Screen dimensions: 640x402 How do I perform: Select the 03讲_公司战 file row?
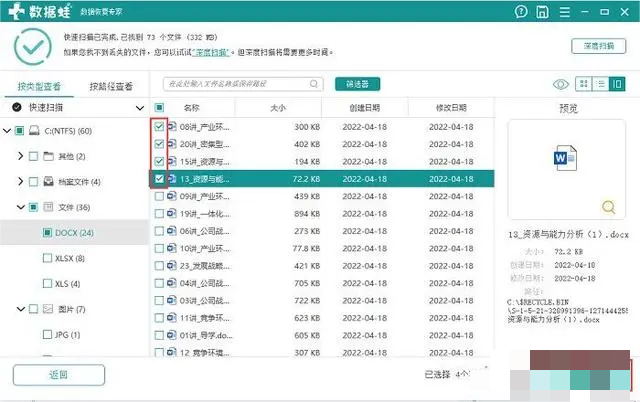point(322,300)
